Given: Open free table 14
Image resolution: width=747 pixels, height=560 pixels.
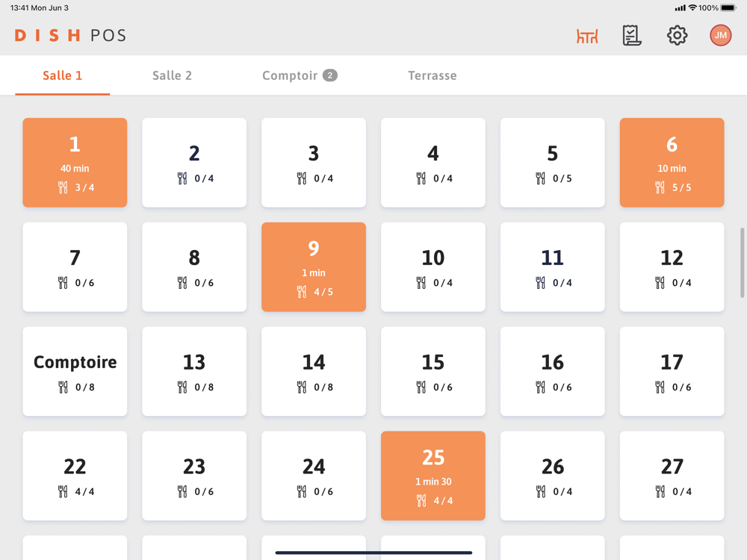Looking at the screenshot, I should point(314,371).
